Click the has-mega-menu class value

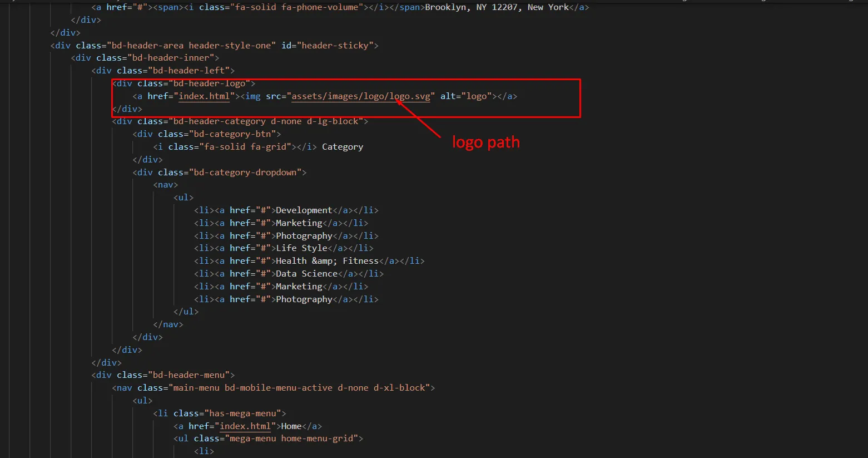point(242,413)
